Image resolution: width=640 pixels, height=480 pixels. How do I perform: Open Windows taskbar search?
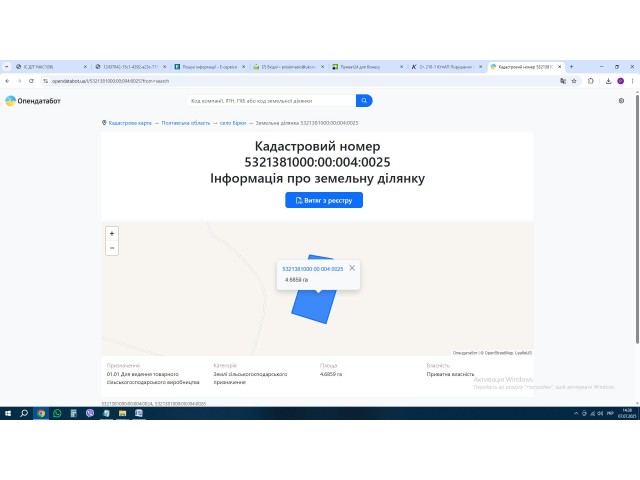(x=24, y=413)
